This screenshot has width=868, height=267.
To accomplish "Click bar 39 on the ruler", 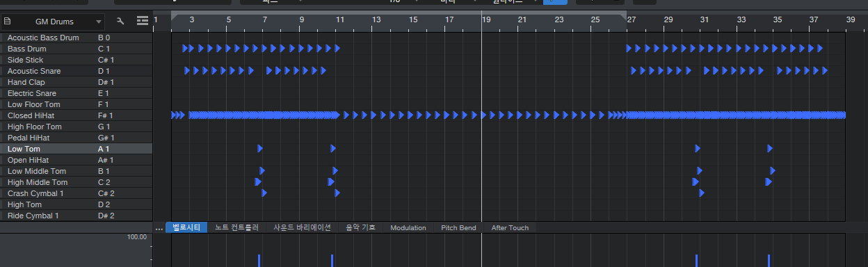I will pos(851,20).
